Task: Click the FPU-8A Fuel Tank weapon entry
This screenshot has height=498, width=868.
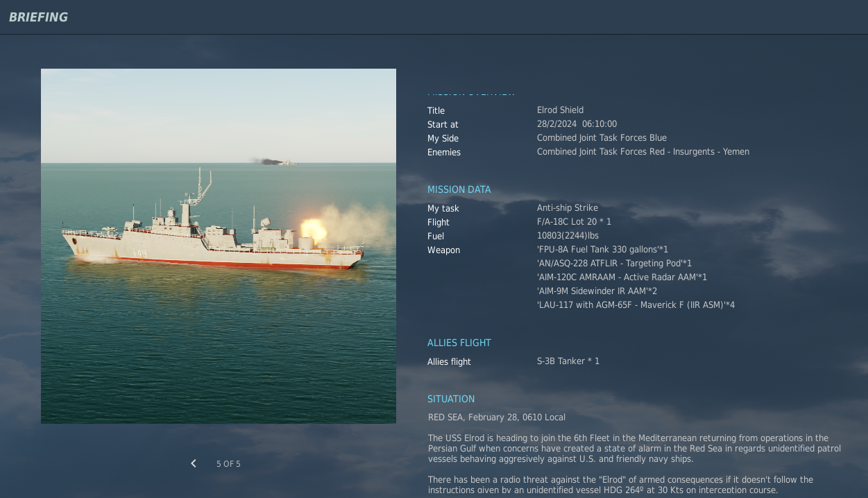Action: pos(602,250)
